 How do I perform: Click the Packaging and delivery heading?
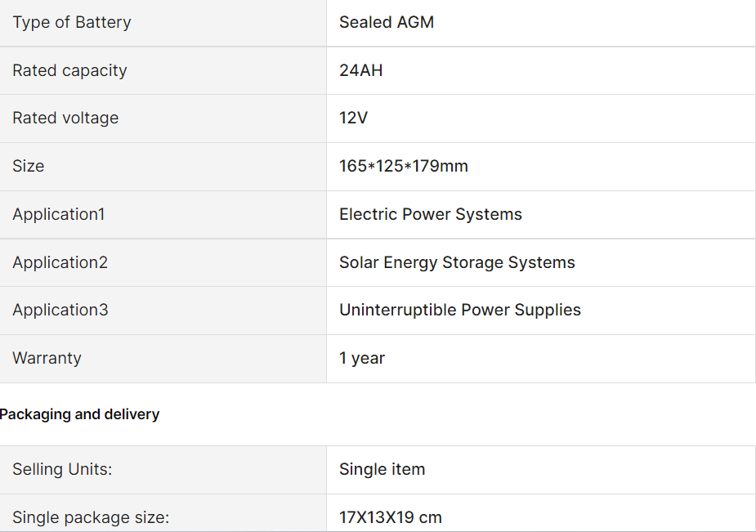(79, 414)
